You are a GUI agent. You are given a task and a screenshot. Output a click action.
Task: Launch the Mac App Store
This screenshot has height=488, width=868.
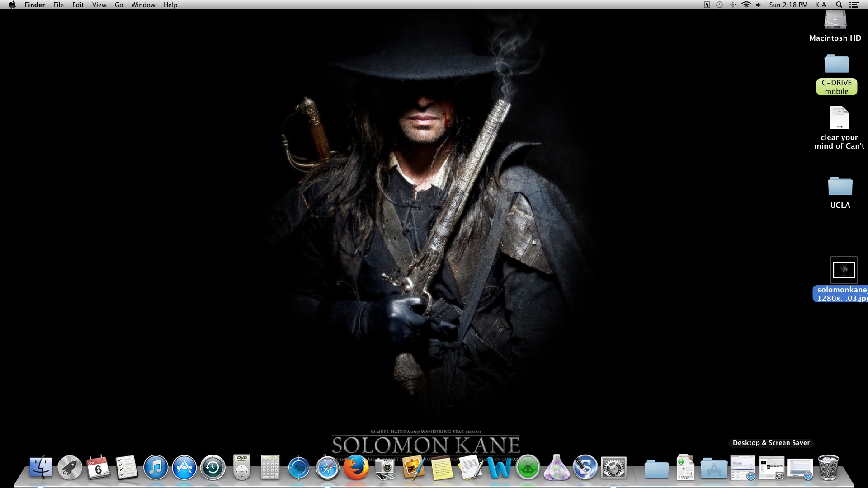pos(184,467)
